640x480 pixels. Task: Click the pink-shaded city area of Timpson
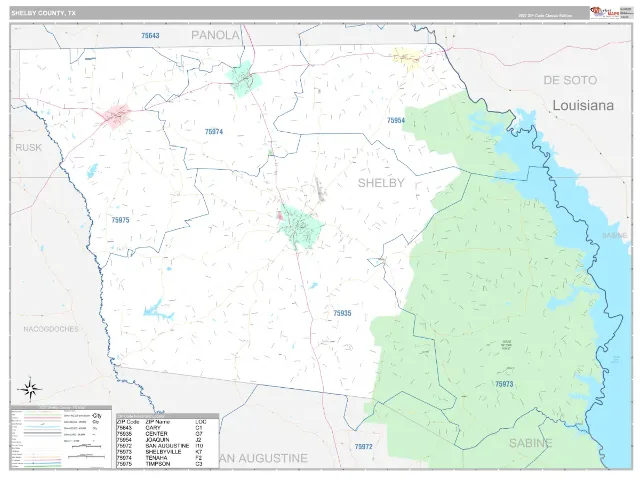tap(117, 116)
